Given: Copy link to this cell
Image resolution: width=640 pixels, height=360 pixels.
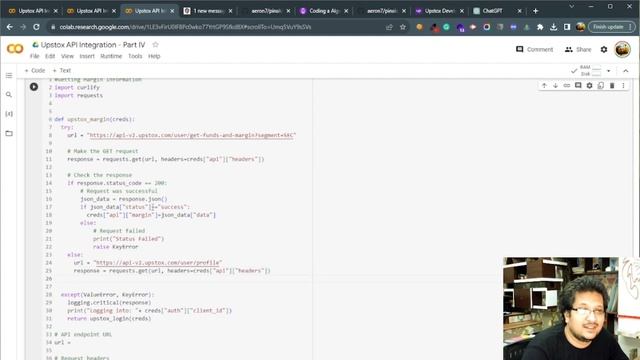Looking at the screenshot, I should (567, 85).
